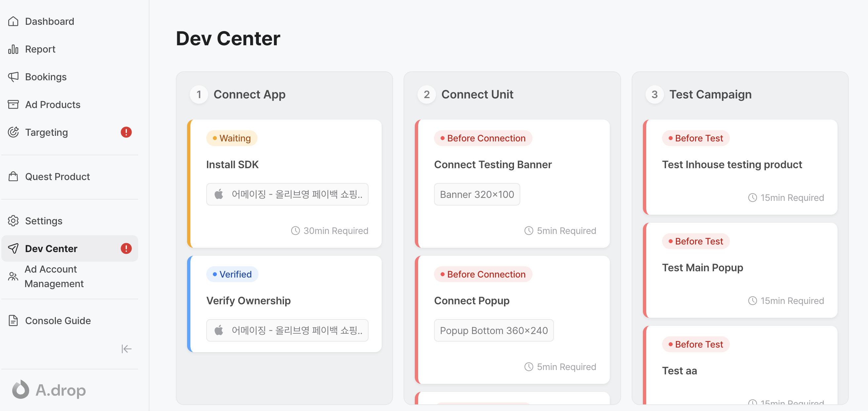This screenshot has height=411, width=868.
Task: Click the Settings gear icon
Action: (x=13, y=221)
